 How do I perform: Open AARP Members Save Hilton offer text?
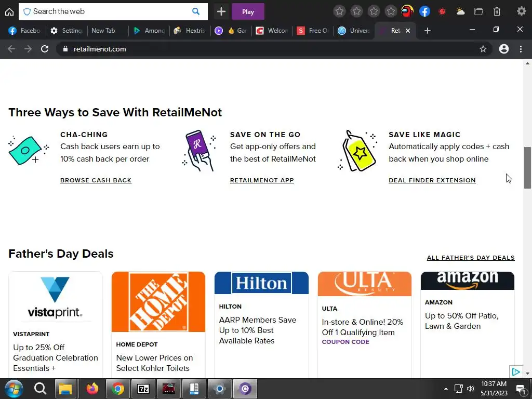tap(258, 330)
